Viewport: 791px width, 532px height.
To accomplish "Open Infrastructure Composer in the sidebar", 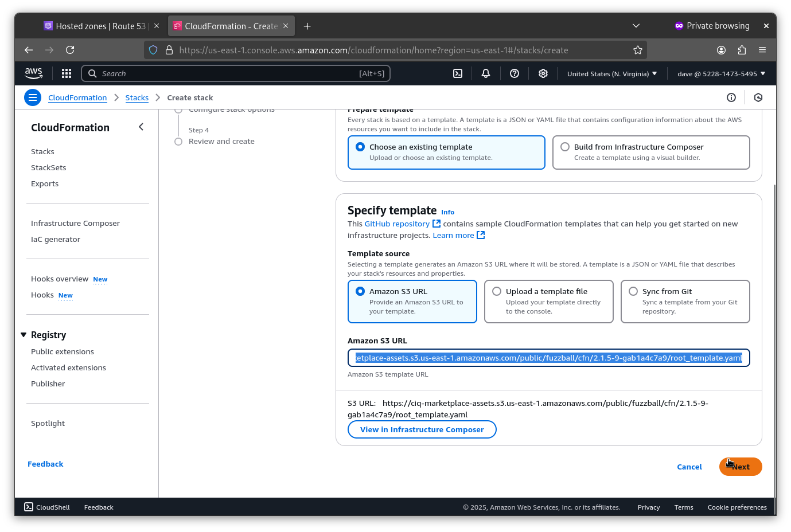I will click(x=75, y=223).
